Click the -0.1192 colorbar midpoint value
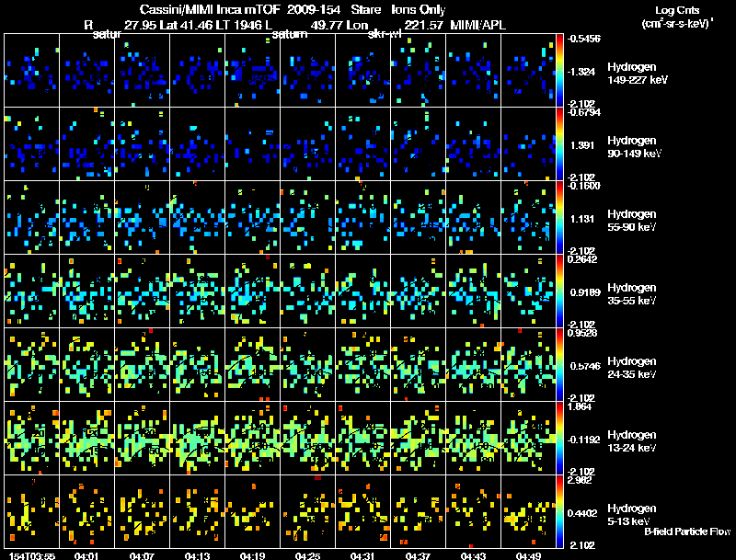 coord(583,440)
